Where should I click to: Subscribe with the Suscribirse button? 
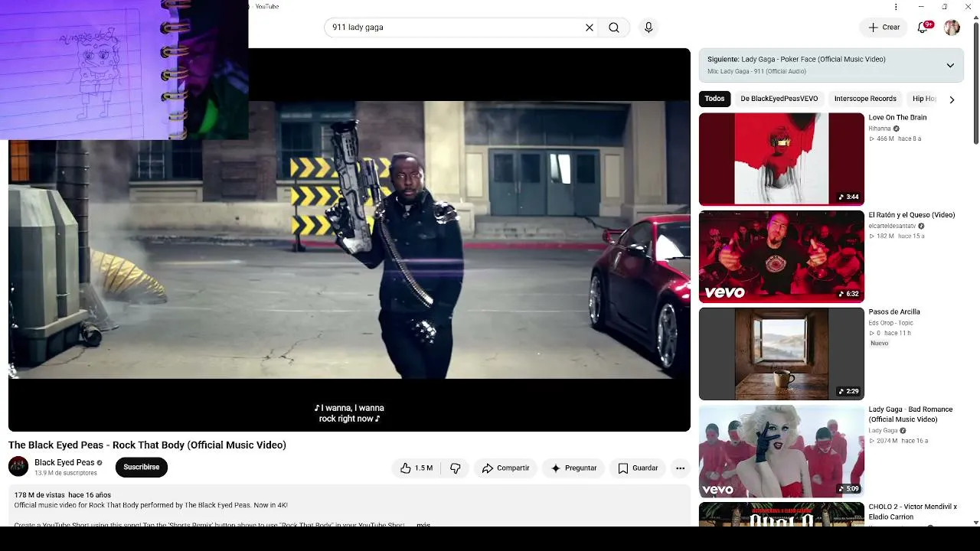coord(142,467)
